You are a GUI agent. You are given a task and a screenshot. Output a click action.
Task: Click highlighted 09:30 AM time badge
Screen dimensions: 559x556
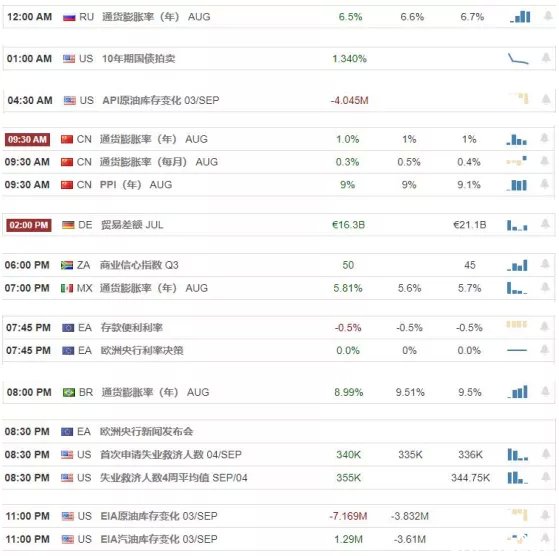pos(27,139)
